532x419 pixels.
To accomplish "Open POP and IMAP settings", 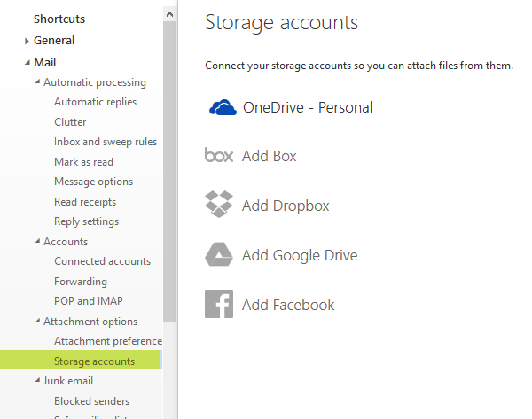I will click(x=89, y=301).
